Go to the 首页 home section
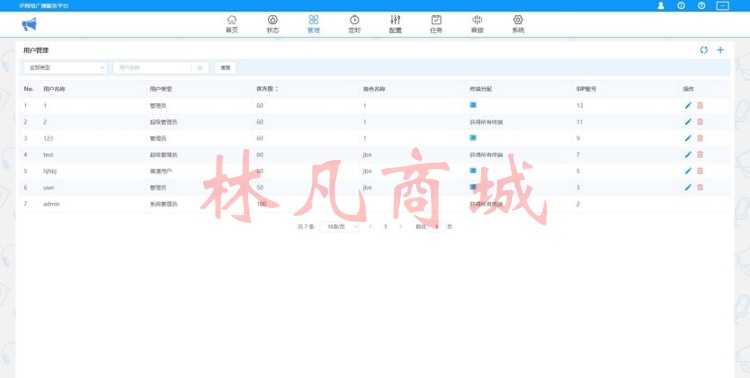This screenshot has height=378, width=750. pyautogui.click(x=232, y=24)
